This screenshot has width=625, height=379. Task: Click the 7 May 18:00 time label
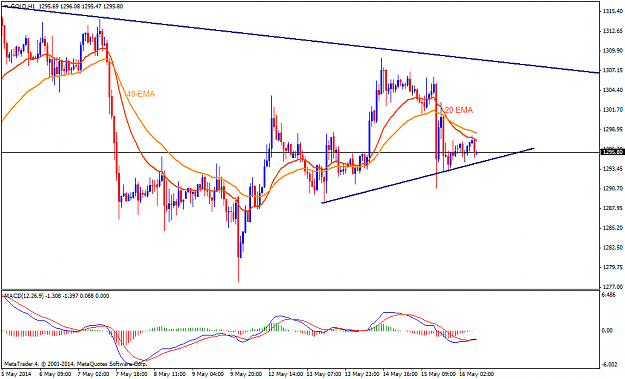[131, 374]
